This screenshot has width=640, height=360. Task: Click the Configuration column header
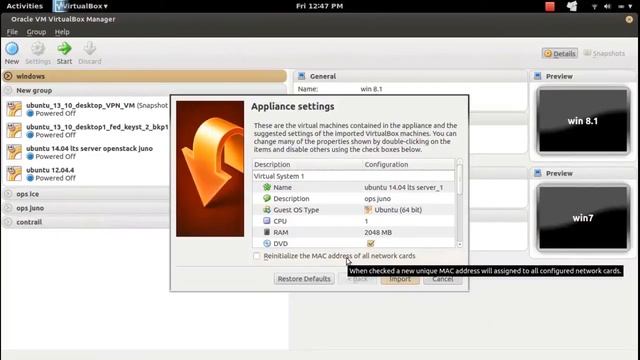point(409,164)
